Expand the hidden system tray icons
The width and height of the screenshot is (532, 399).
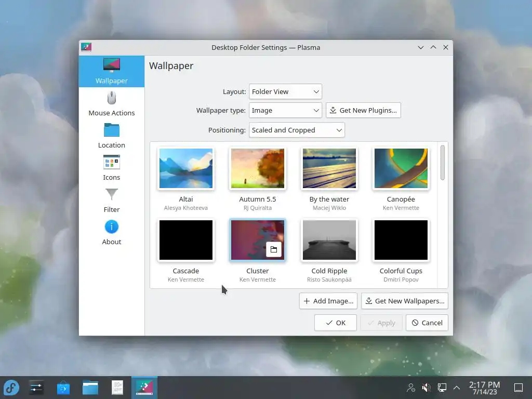(457, 388)
